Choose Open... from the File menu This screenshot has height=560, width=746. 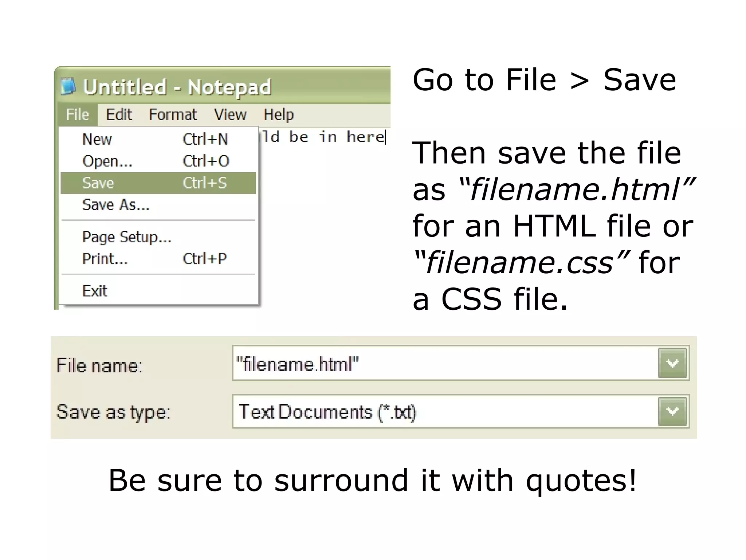click(158, 161)
